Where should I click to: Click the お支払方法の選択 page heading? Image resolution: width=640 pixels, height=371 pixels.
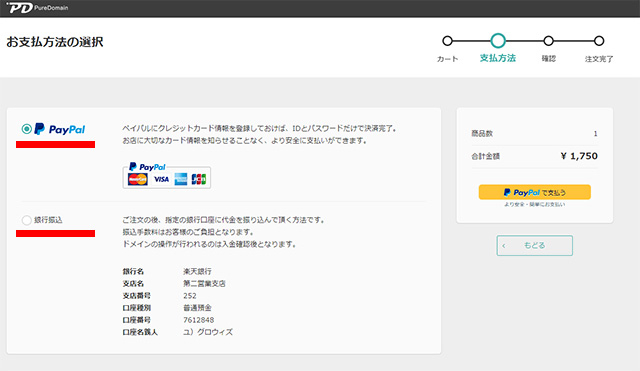coord(55,42)
